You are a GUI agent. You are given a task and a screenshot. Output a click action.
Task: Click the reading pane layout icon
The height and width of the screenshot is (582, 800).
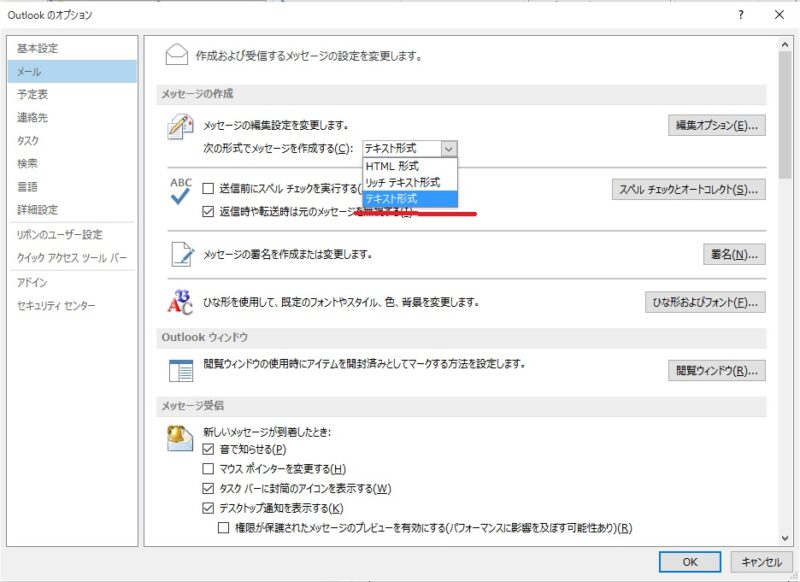click(x=181, y=370)
